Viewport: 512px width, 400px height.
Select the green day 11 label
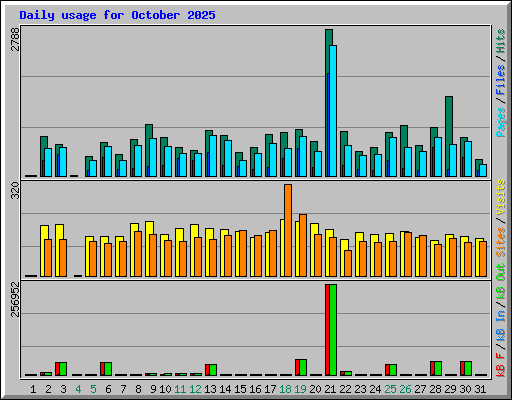coord(180,389)
